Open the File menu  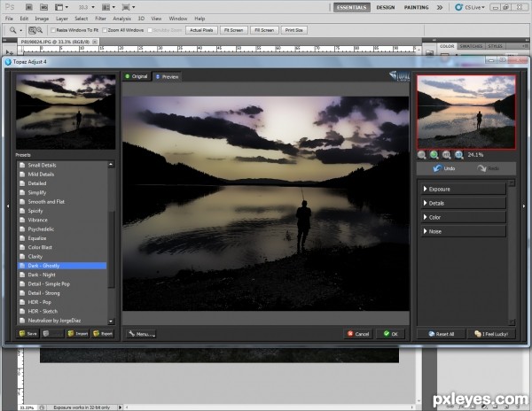[9, 19]
